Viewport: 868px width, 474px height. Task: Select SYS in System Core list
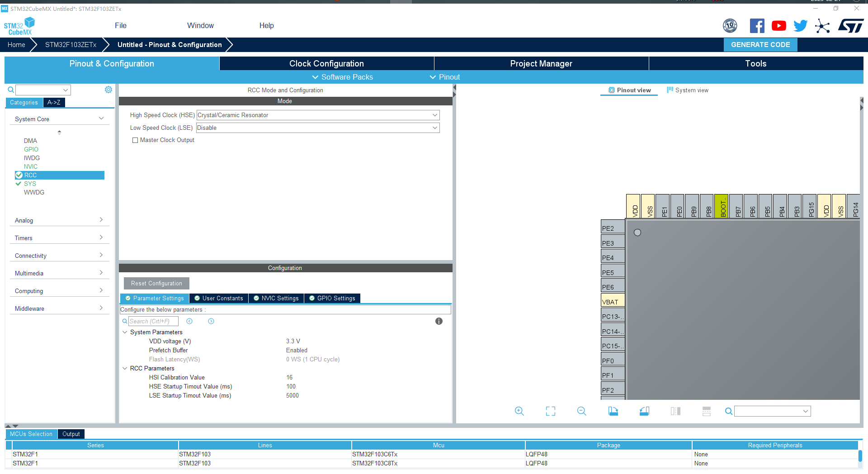point(30,184)
